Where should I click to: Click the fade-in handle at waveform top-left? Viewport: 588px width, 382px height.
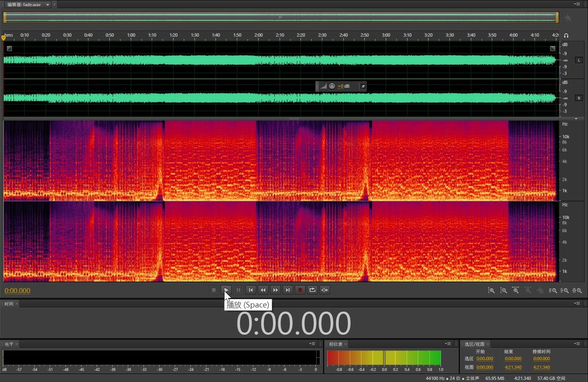point(9,48)
